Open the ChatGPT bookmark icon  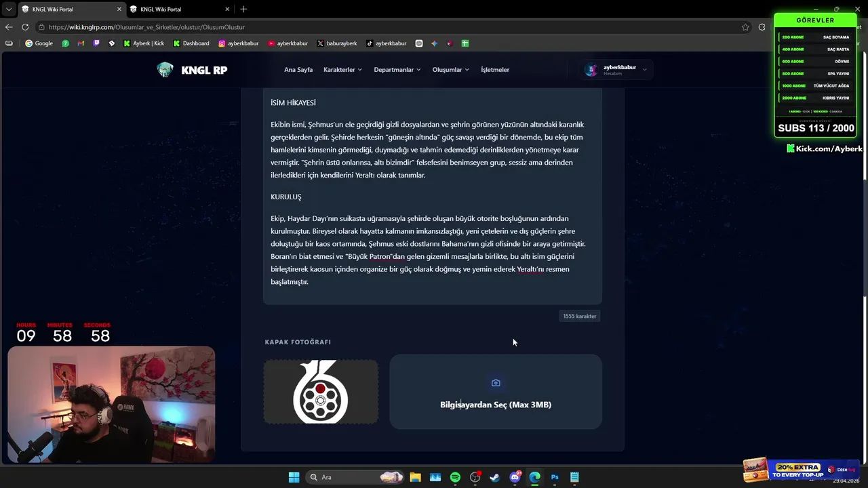(x=419, y=43)
